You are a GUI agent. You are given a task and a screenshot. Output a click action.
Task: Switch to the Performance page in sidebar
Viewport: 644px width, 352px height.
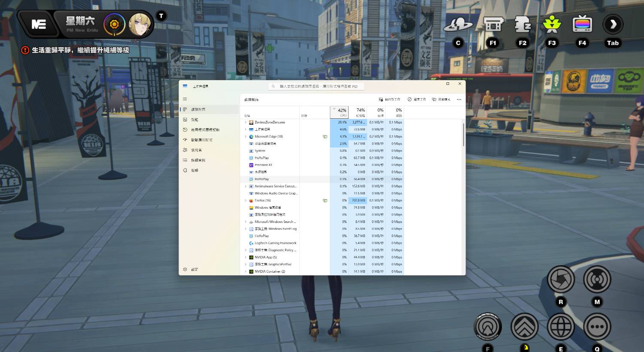point(210,120)
